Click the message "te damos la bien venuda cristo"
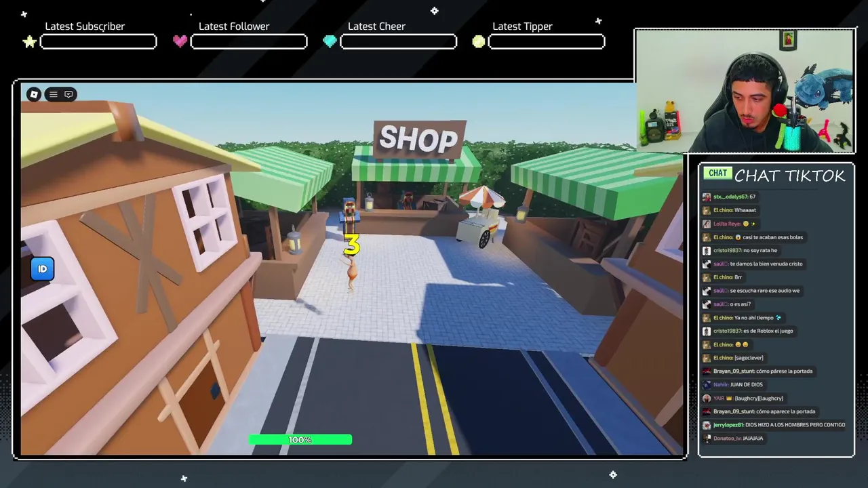This screenshot has height=488, width=868. pyautogui.click(x=766, y=264)
